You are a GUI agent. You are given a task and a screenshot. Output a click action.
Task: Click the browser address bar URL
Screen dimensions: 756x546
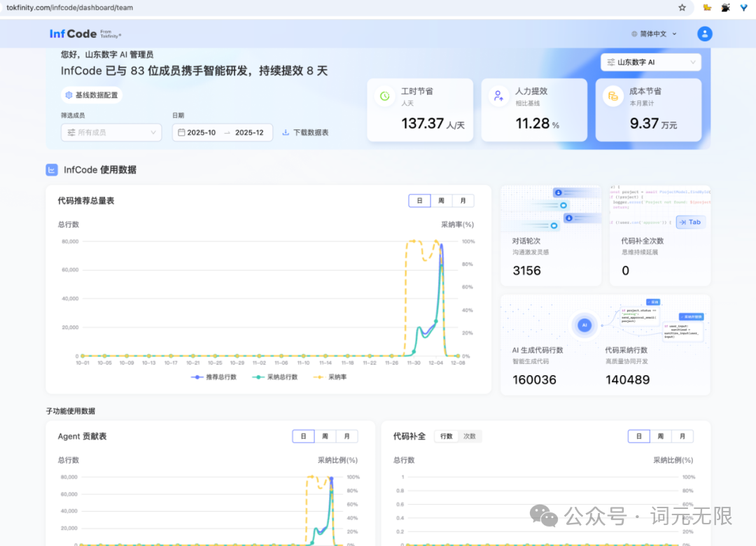(x=70, y=8)
